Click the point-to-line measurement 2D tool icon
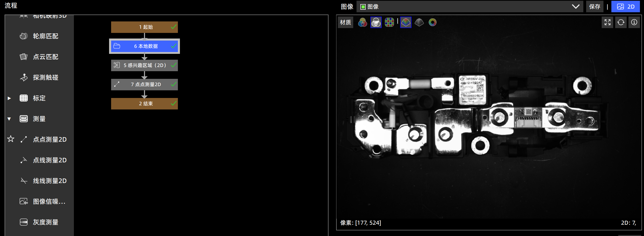Image resolution: width=644 pixels, height=236 pixels. pyautogui.click(x=24, y=160)
